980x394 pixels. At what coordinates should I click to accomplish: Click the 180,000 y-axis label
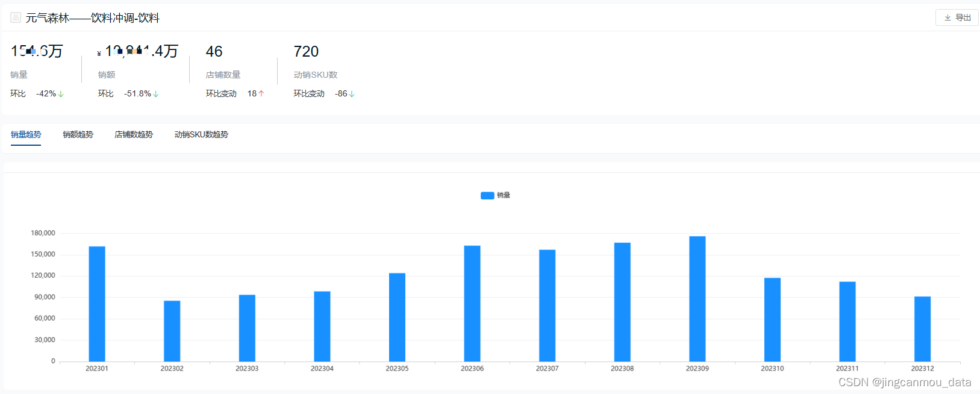[43, 233]
